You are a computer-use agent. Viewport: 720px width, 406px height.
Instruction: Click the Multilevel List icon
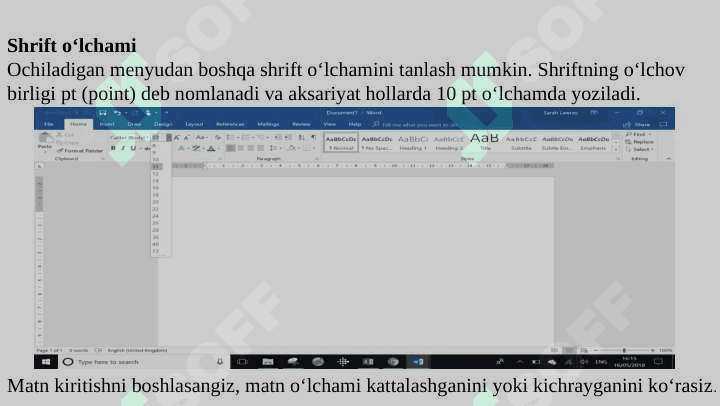click(x=261, y=137)
